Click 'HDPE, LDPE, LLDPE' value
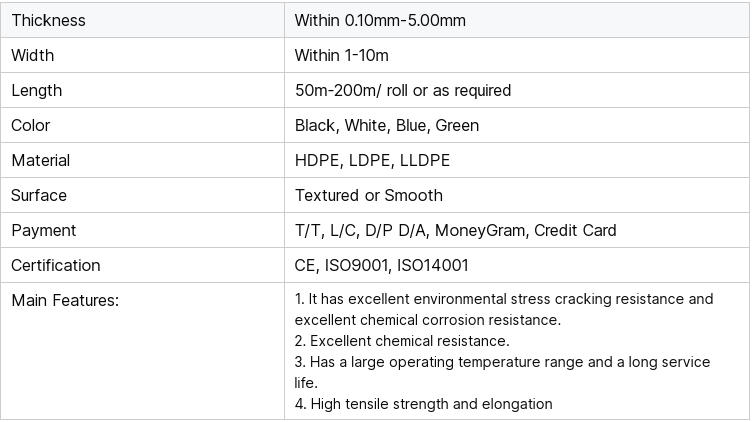Viewport: 752px width, 422px height. click(372, 160)
